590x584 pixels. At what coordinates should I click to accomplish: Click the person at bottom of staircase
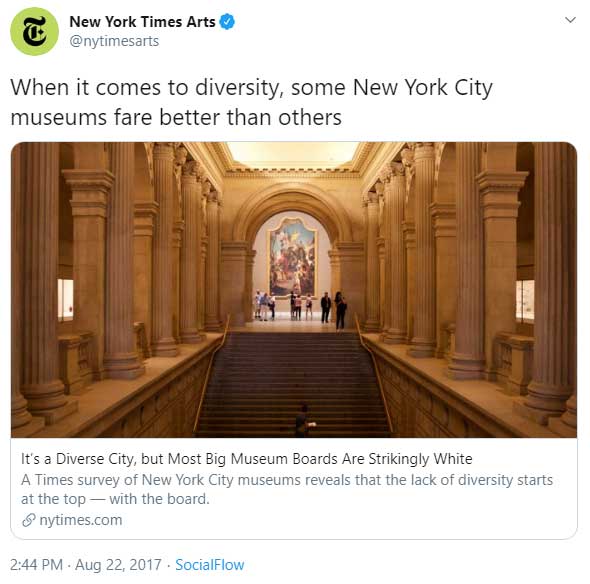tap(303, 421)
